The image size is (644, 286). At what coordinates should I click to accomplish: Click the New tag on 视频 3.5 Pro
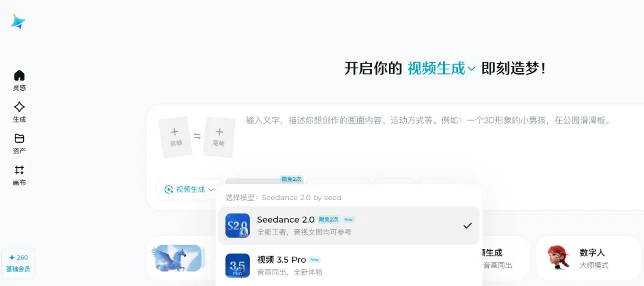tap(315, 260)
